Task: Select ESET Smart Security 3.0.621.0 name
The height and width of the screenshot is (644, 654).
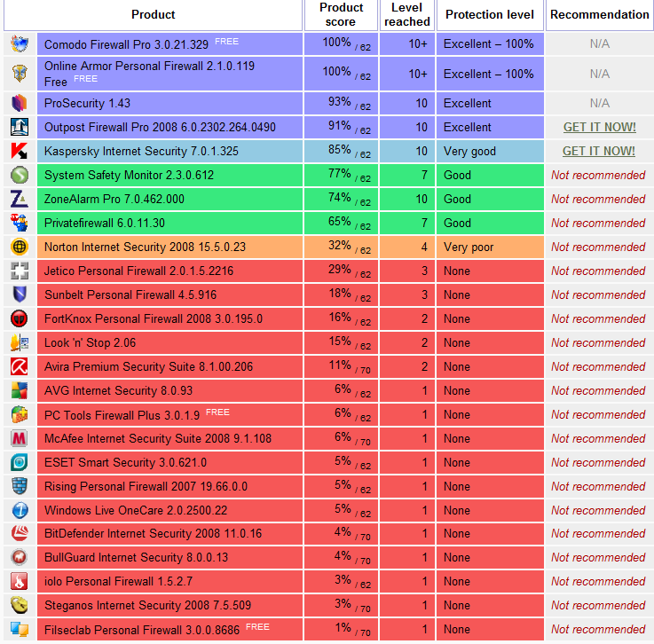Action: [x=125, y=463]
